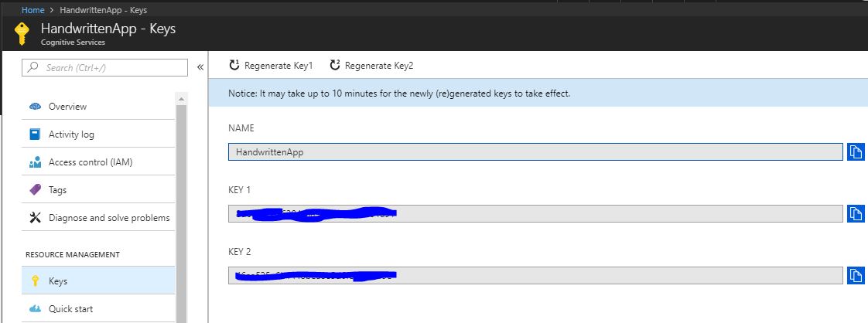Click the Activity log icon
Viewport: 868px width, 323px height.
(x=35, y=134)
